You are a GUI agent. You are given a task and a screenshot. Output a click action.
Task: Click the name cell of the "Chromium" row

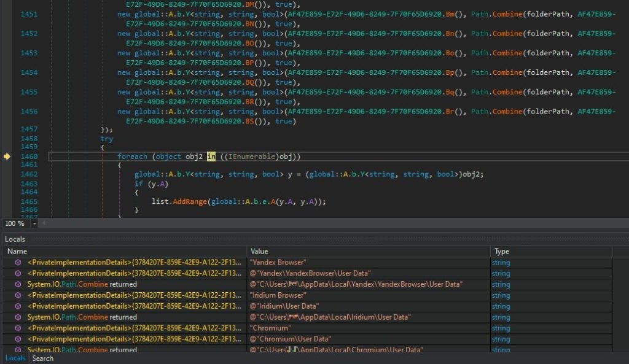click(x=135, y=328)
